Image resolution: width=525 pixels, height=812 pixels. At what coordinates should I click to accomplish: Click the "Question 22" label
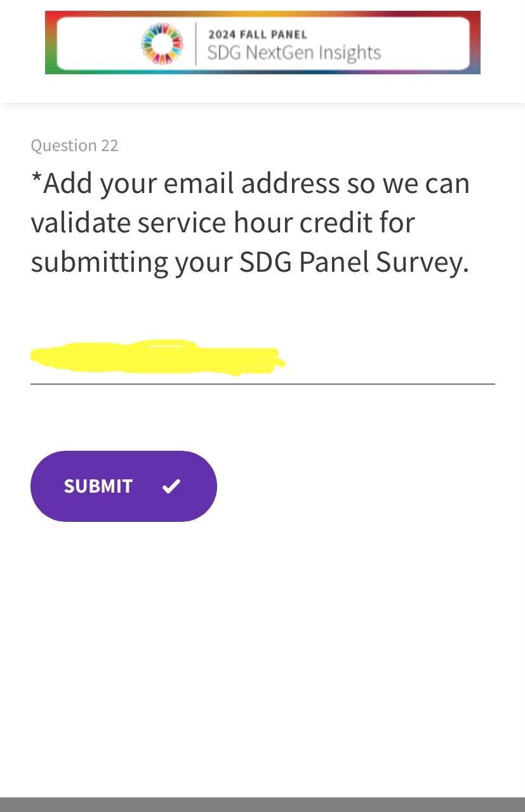[x=74, y=145]
